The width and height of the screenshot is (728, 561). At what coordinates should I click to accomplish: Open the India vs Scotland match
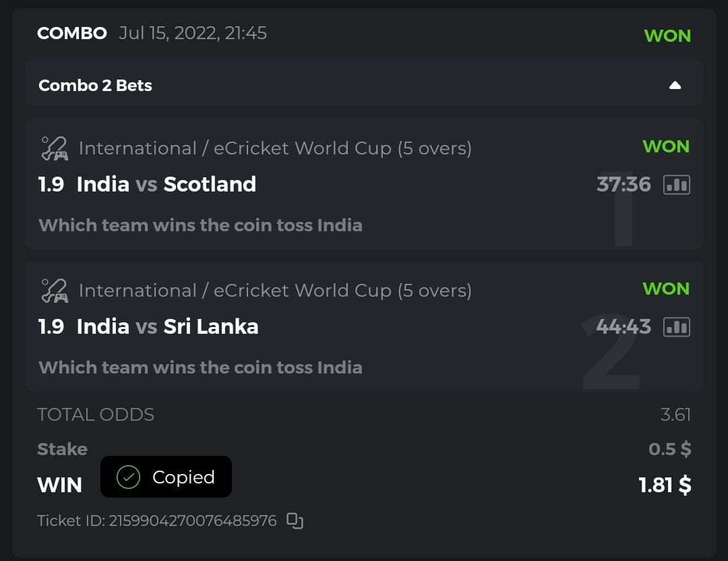pos(166,184)
